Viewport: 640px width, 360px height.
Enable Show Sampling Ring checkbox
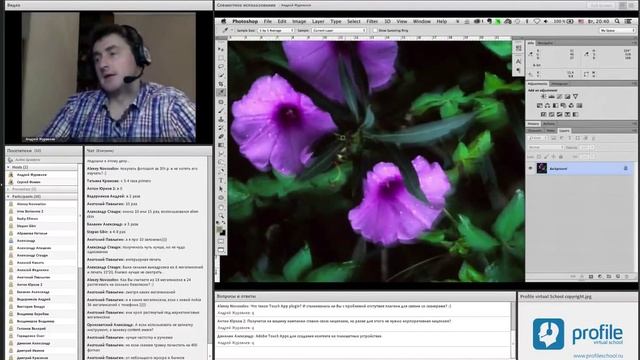coord(375,30)
